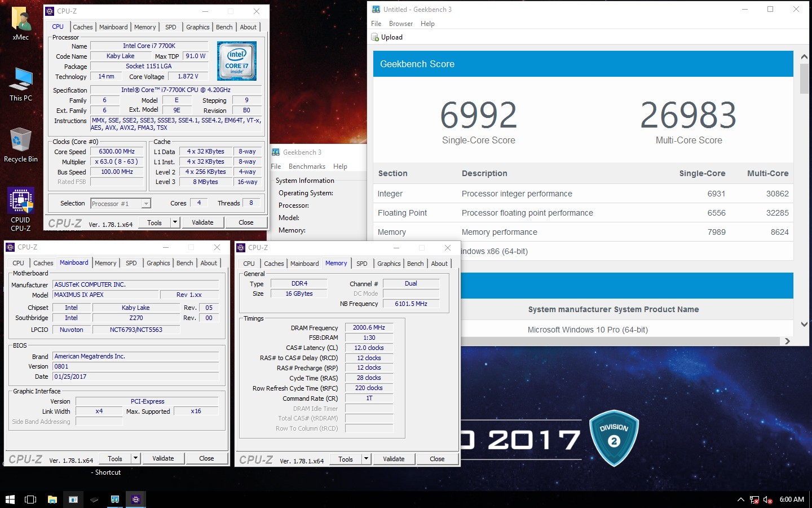Open the muted volume tray icon
Screen dimensions: 812x508
(767, 500)
